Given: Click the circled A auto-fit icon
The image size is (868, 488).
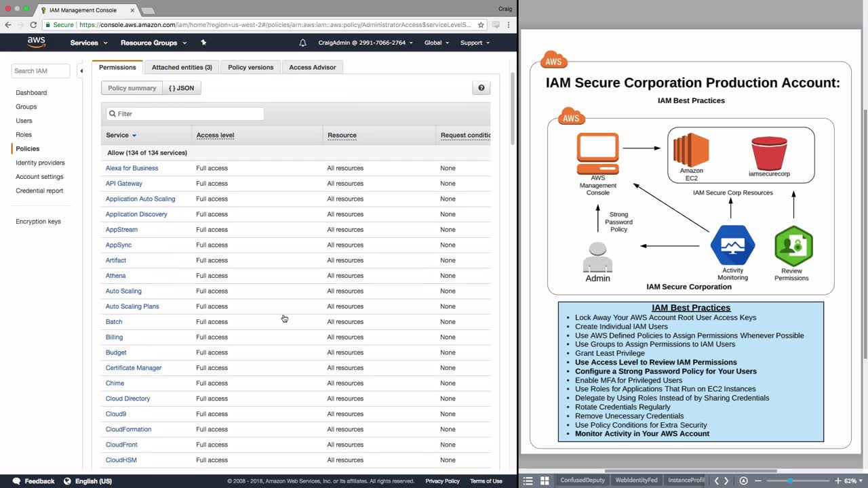Looking at the screenshot, I should click(743, 481).
